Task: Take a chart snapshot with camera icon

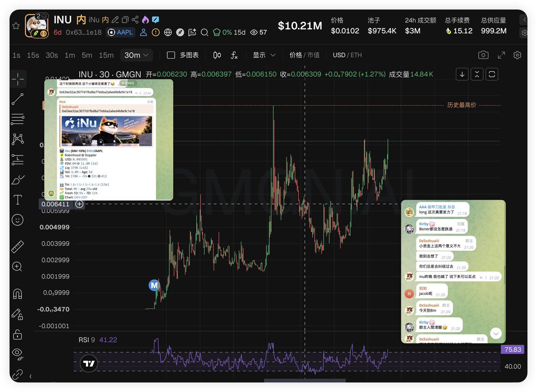Action: coord(483,55)
